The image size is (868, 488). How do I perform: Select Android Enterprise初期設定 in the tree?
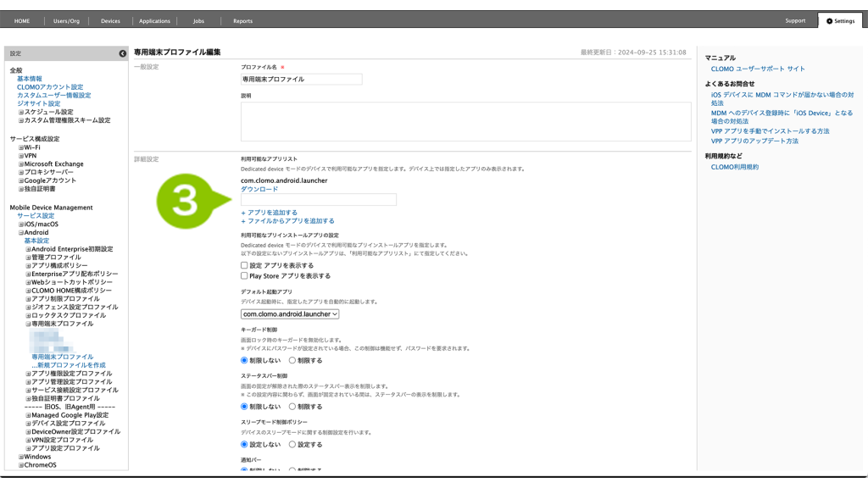point(72,249)
